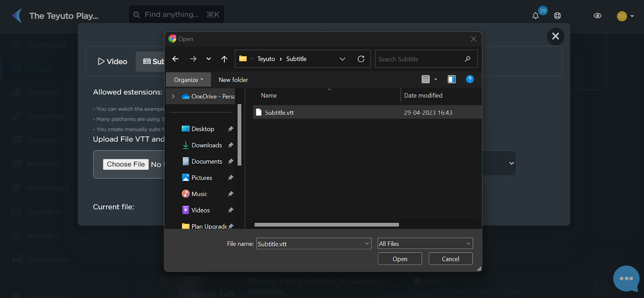Screen dimensions: 644x298
Task: Unpin Documents using its pin icon
Action: 231,161
